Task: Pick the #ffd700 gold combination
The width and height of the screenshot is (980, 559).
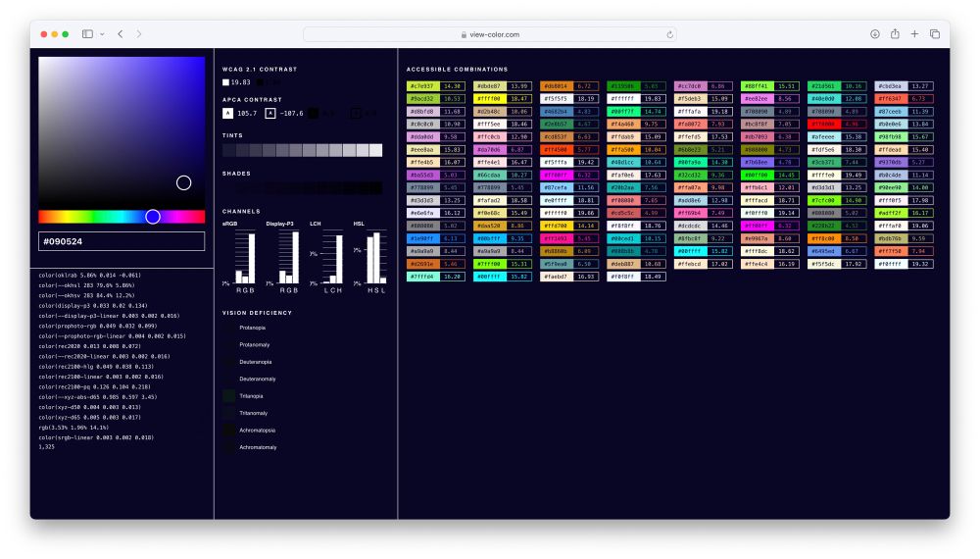Action: point(569,226)
